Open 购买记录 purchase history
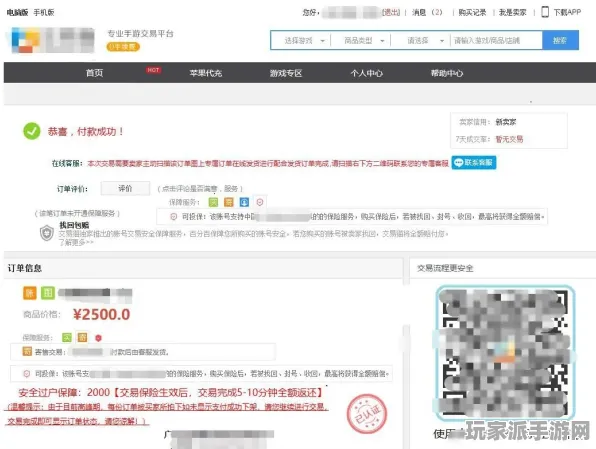 pos(472,13)
